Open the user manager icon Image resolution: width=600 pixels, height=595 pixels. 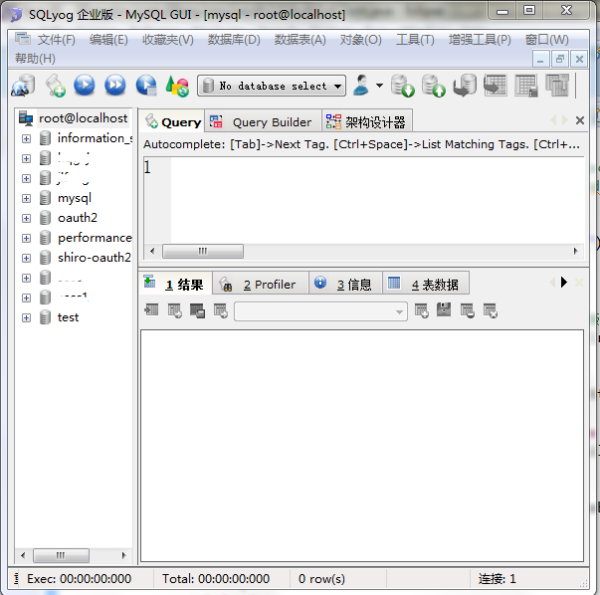pyautogui.click(x=361, y=85)
